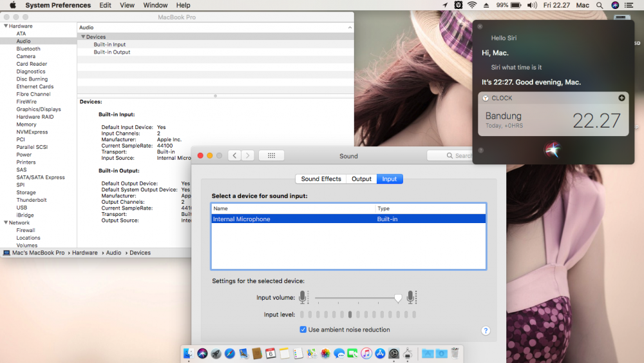Open Spotlight search magnifier in menu bar
The height and width of the screenshot is (363, 644).
(x=600, y=5)
